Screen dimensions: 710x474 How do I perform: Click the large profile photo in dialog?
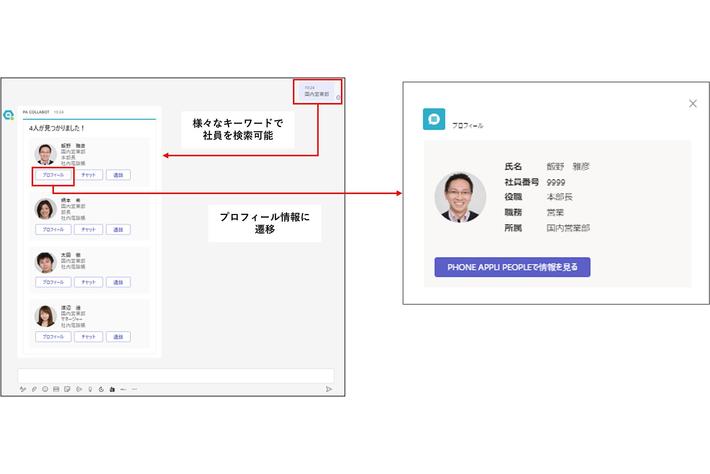[460, 197]
